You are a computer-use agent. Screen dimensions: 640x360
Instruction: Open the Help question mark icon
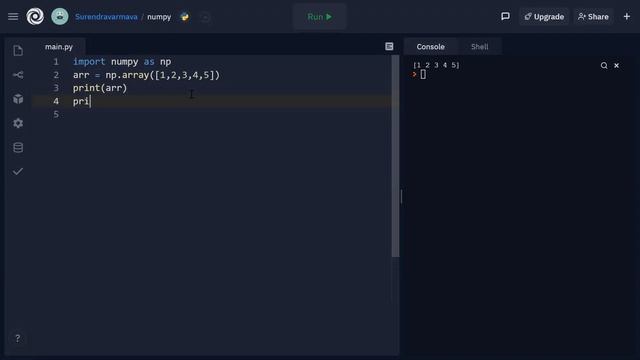[18, 338]
